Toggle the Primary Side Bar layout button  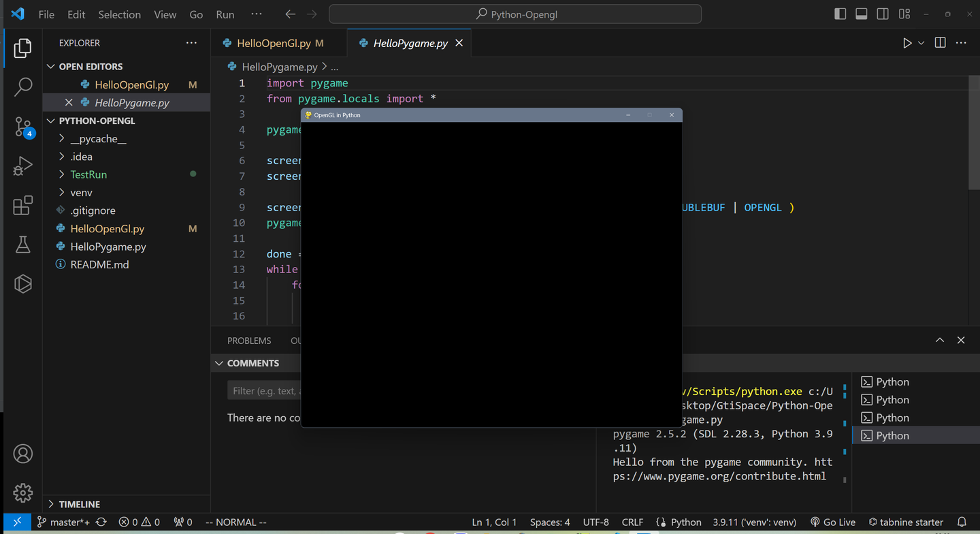coord(840,14)
